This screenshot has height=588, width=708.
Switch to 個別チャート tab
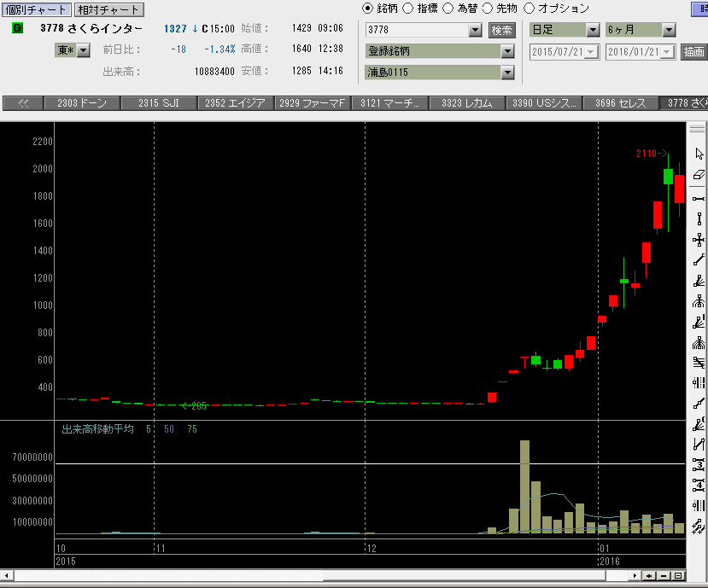tap(36, 9)
